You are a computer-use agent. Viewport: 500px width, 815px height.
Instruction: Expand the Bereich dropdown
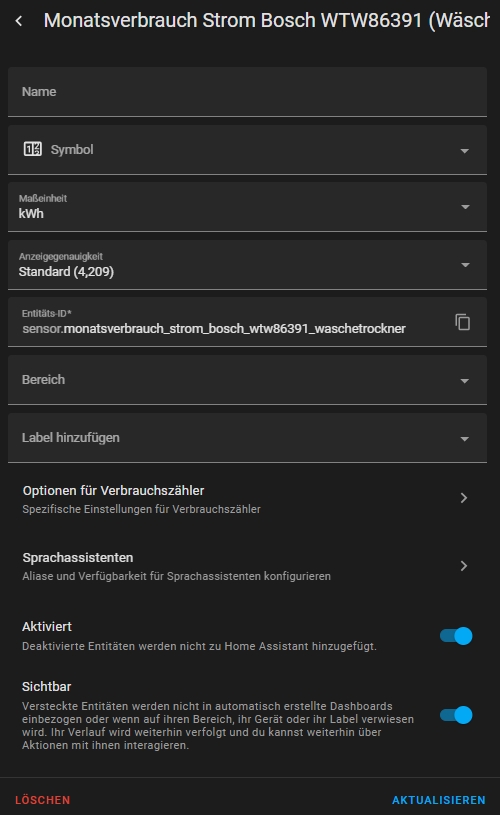pos(247,380)
